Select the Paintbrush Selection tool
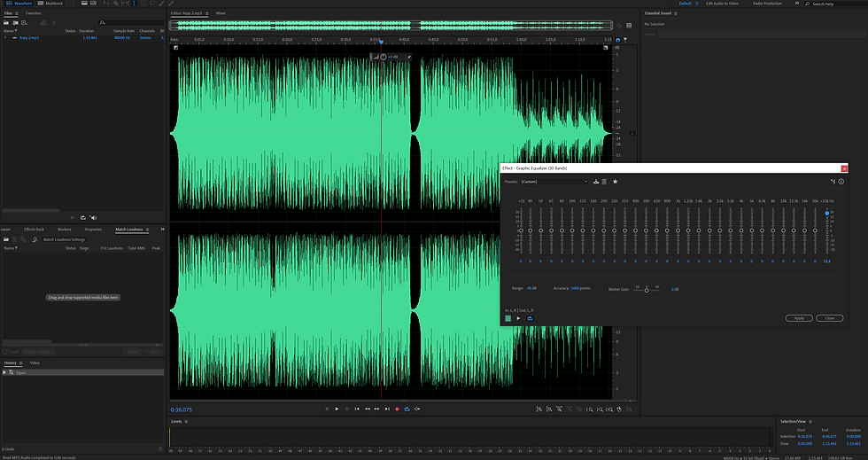The height and width of the screenshot is (460, 868). 161,4
